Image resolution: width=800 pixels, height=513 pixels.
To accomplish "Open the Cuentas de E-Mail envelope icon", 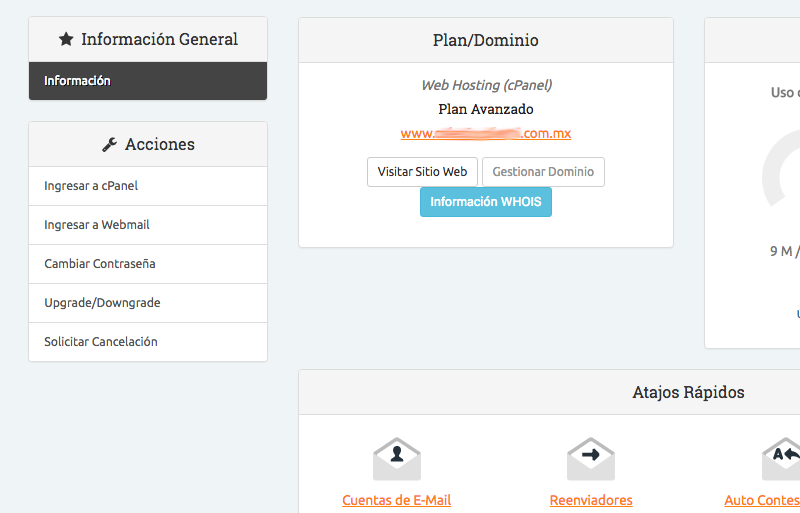I will click(397, 459).
